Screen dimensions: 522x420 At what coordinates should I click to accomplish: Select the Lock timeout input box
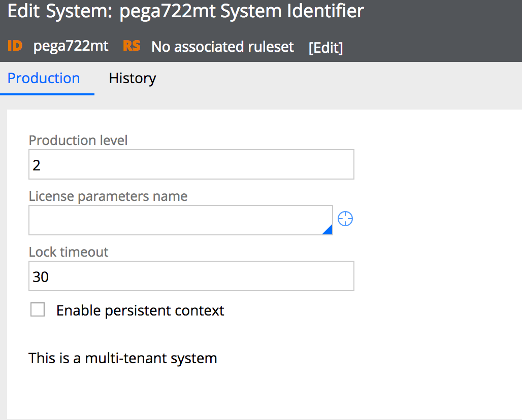[191, 276]
